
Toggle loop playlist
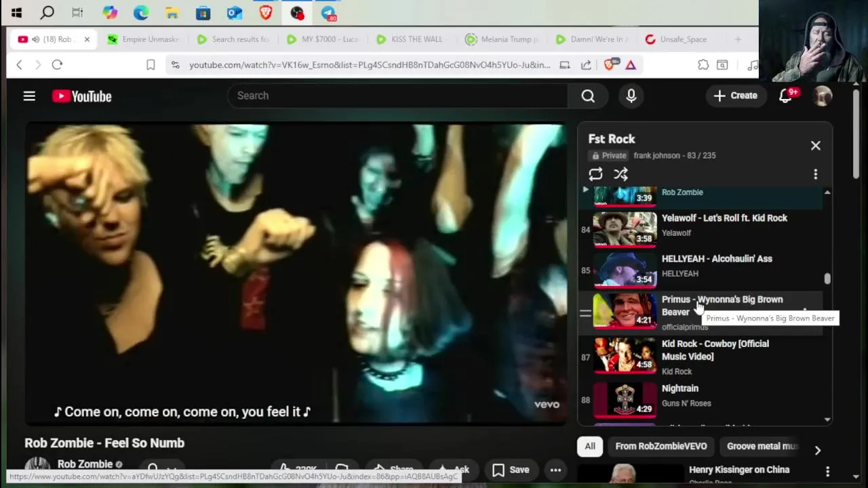(595, 174)
